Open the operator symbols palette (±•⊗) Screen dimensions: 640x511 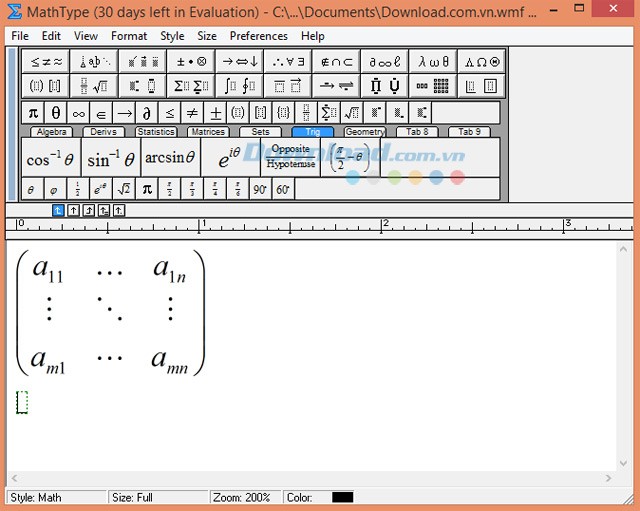191,62
